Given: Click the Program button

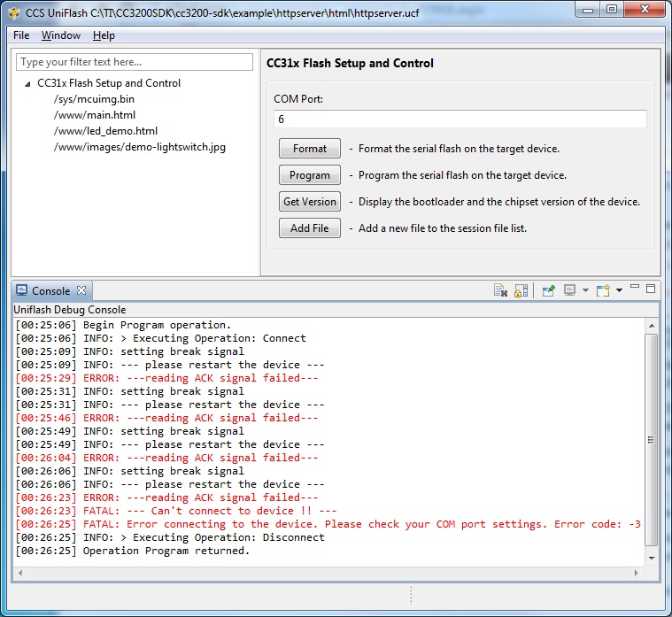Looking at the screenshot, I should coord(309,174).
